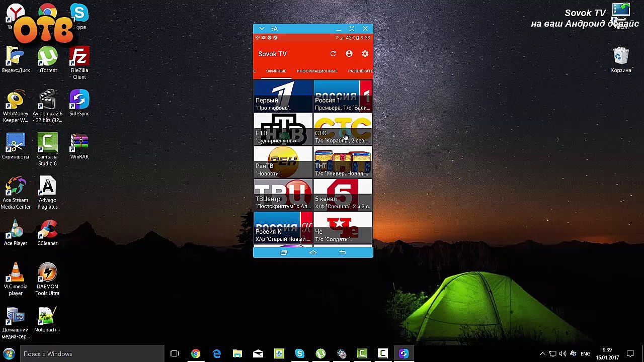Open the CCleaner desktop shortcut
The width and height of the screenshot is (644, 362).
tap(47, 233)
